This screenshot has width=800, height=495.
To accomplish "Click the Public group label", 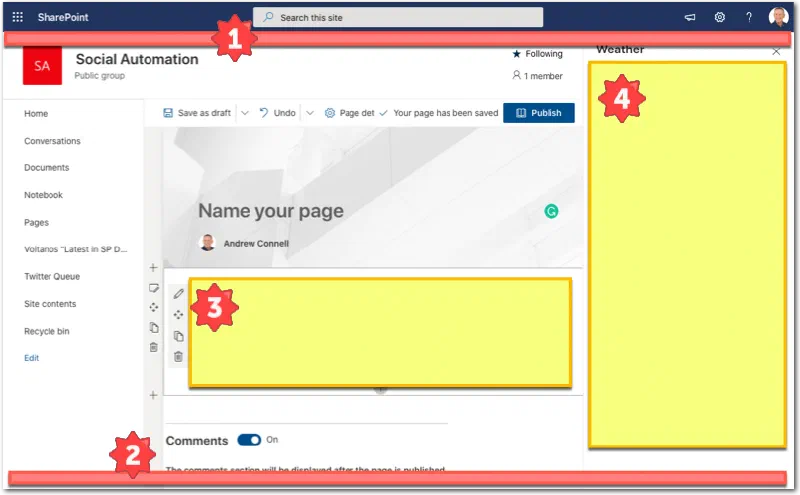I will 99,76.
